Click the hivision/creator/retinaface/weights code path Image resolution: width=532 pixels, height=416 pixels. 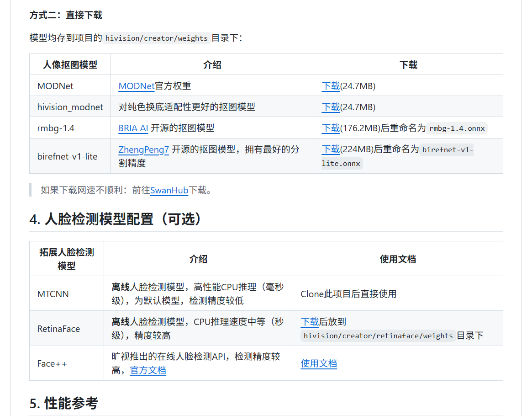point(378,336)
